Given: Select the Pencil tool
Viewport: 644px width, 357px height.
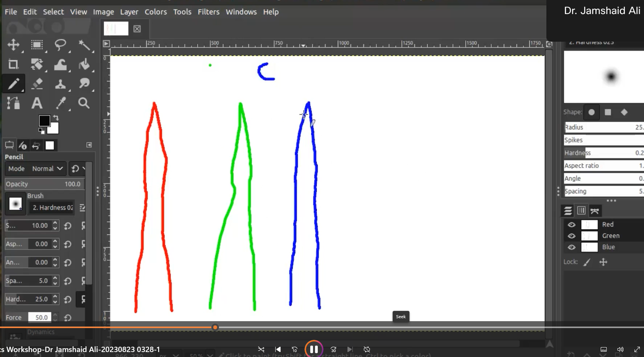Looking at the screenshot, I should tap(13, 83).
